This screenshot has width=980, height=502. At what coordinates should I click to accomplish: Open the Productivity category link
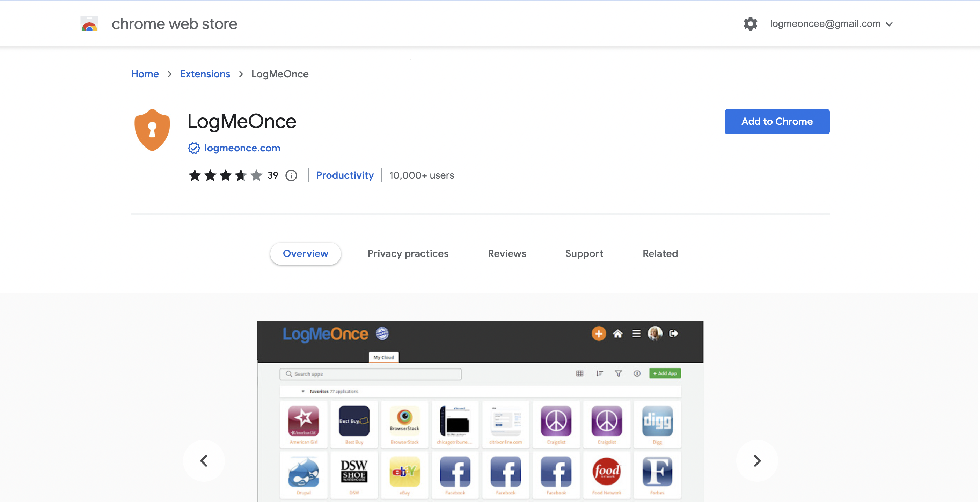[x=345, y=175]
